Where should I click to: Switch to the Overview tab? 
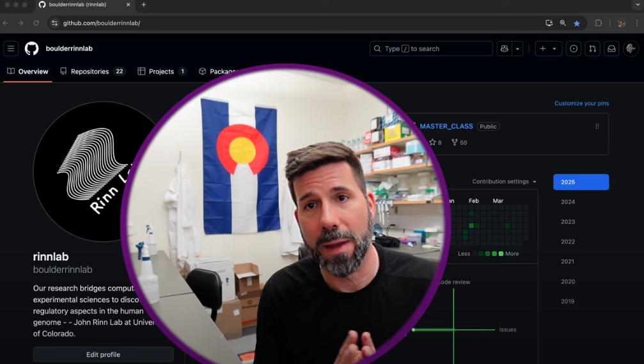pos(27,72)
